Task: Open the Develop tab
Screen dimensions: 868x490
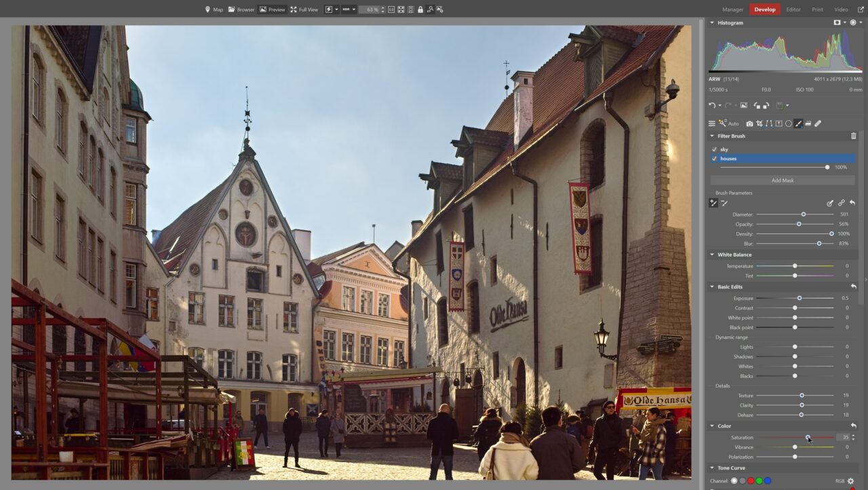Action: 764,10
